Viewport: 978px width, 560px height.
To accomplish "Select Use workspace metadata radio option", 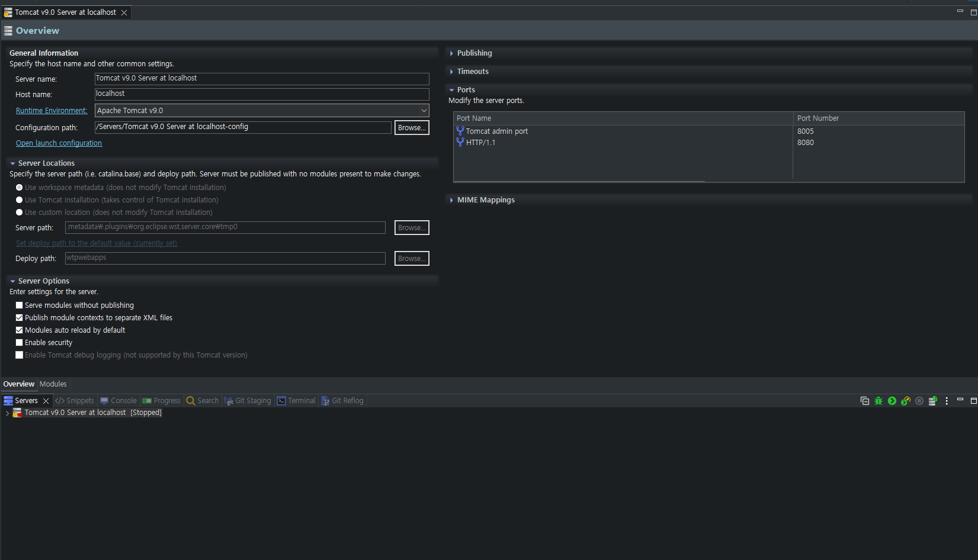I will click(20, 188).
